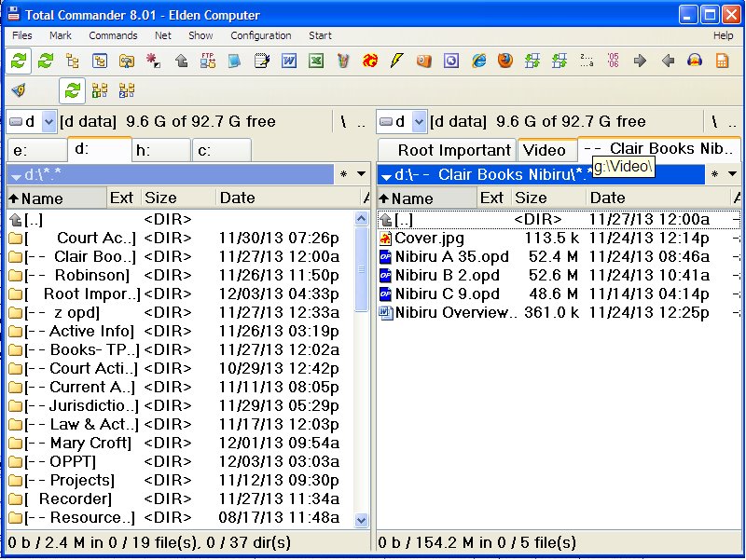Click up arrow of left panel scrollbar
Image resolution: width=746 pixels, height=560 pixels.
pos(361,219)
